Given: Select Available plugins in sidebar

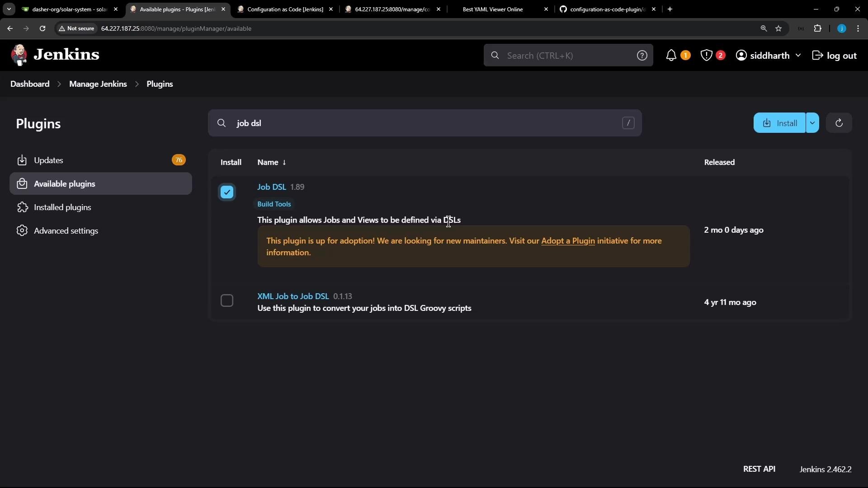Looking at the screenshot, I should (101, 184).
